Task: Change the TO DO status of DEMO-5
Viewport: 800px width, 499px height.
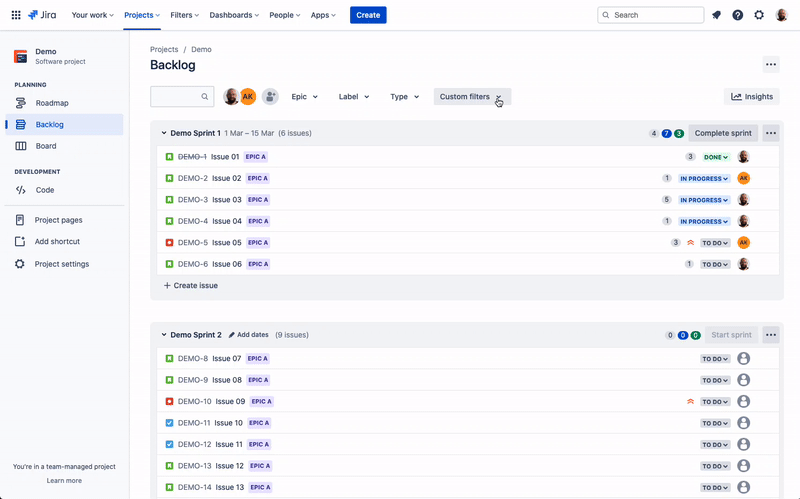Action: coord(715,243)
